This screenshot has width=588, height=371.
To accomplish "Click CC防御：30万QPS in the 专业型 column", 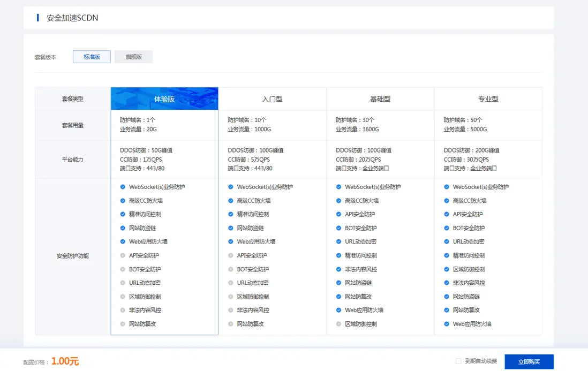I will [x=466, y=160].
